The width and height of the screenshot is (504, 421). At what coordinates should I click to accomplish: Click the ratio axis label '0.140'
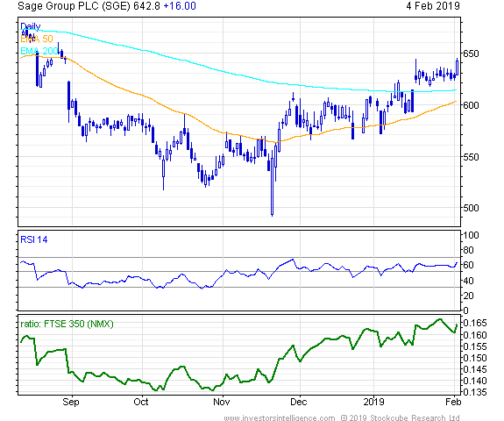click(x=475, y=381)
